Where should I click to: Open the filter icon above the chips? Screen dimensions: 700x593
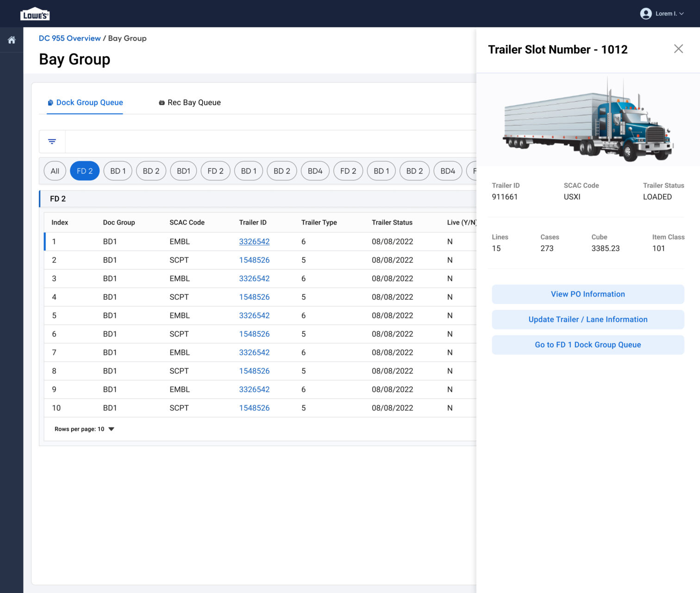tap(52, 141)
